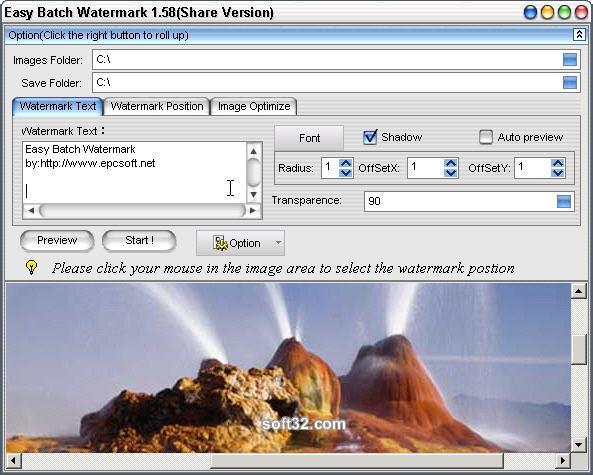This screenshot has width=593, height=475.
Task: Click the OffSetY number field
Action: click(533, 168)
